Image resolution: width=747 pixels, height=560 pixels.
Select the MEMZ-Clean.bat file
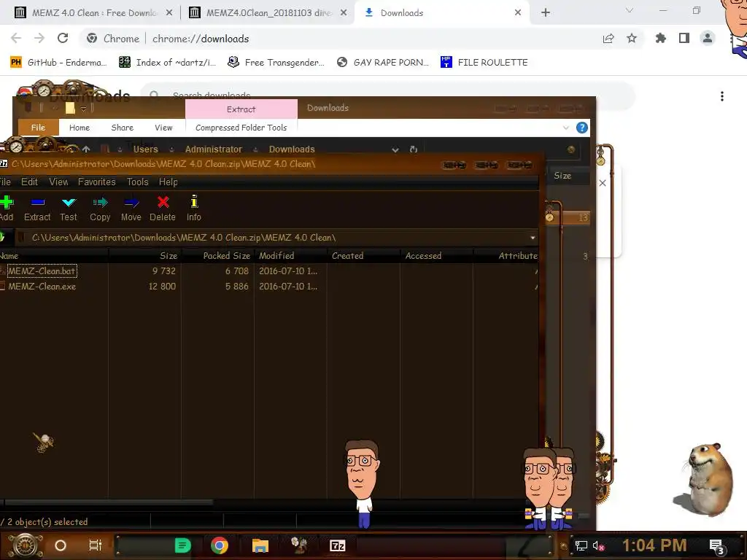point(42,271)
